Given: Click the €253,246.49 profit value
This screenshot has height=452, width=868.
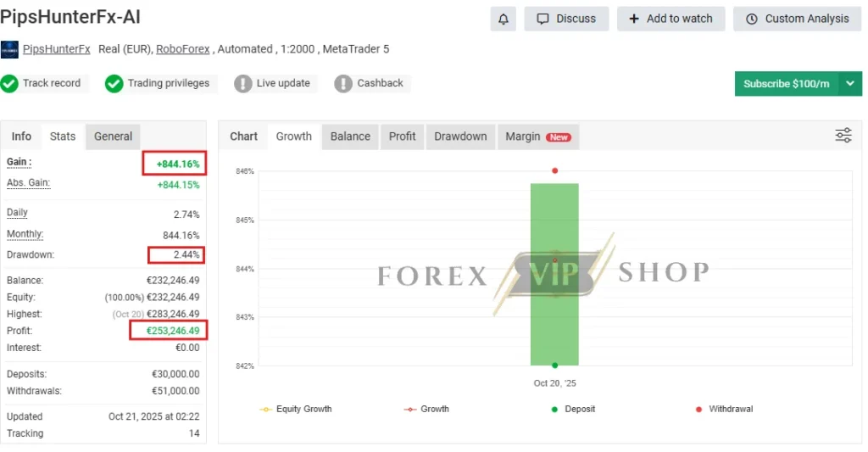Looking at the screenshot, I should click(x=173, y=331).
